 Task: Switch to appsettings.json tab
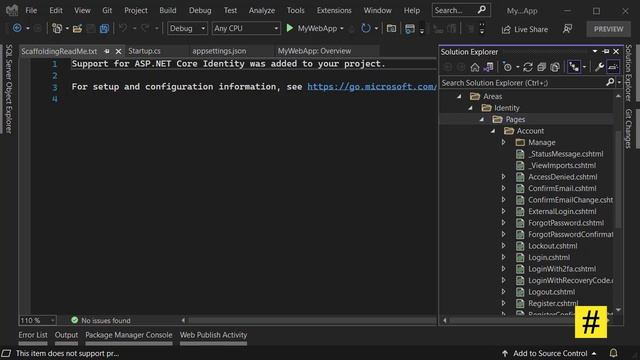click(219, 51)
